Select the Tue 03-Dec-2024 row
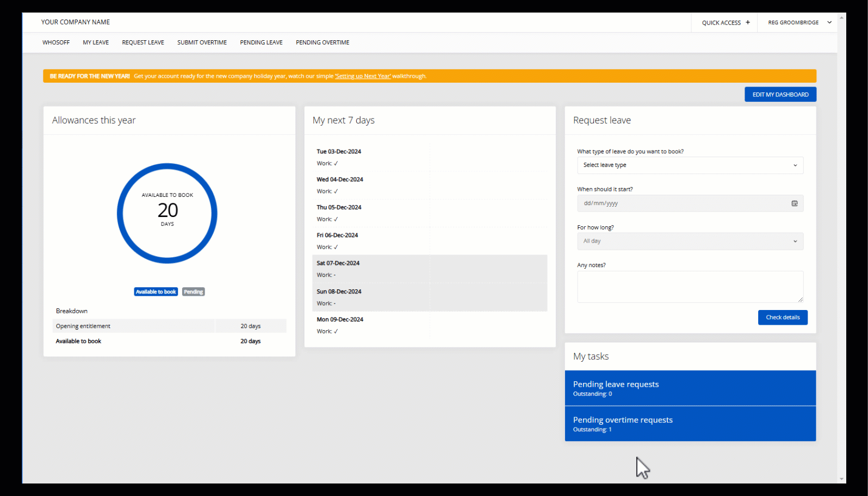 (x=430, y=157)
